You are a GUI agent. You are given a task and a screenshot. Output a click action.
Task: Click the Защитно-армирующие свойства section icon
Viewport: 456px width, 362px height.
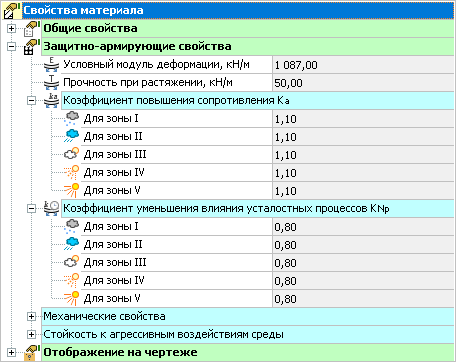click(x=32, y=47)
